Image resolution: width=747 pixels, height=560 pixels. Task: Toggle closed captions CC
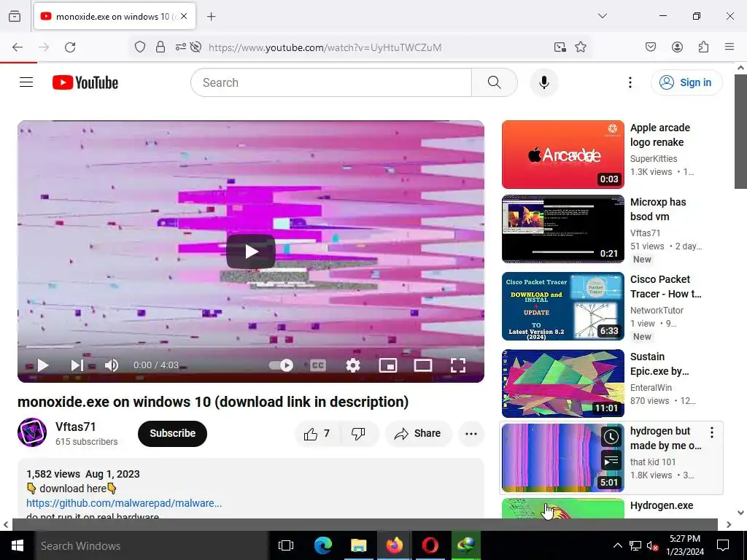pos(318,365)
